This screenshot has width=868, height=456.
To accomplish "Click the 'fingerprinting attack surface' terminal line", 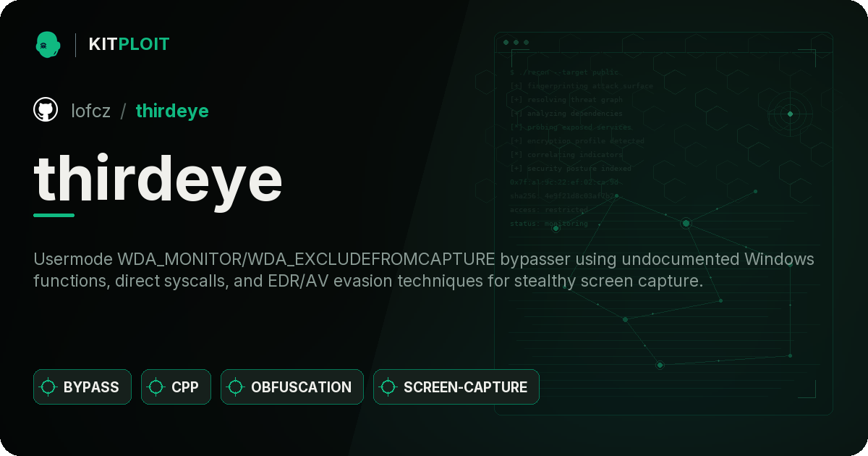I will (581, 86).
